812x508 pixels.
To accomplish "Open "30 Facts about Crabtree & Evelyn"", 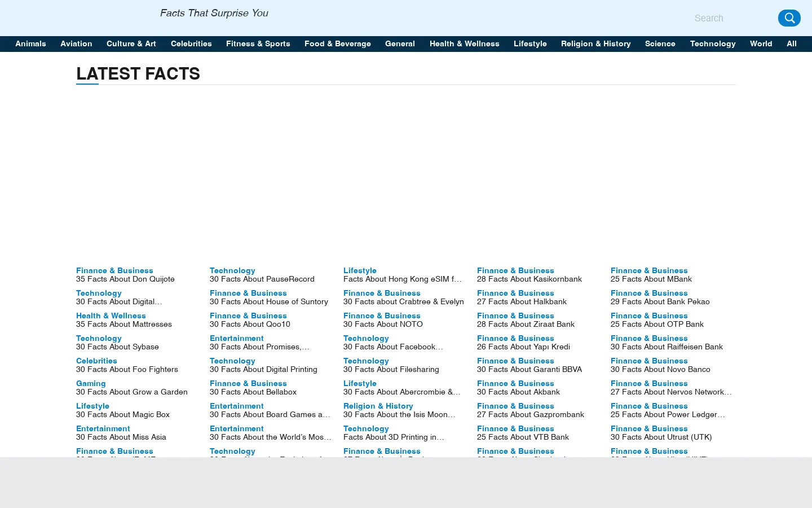I will pos(404,301).
